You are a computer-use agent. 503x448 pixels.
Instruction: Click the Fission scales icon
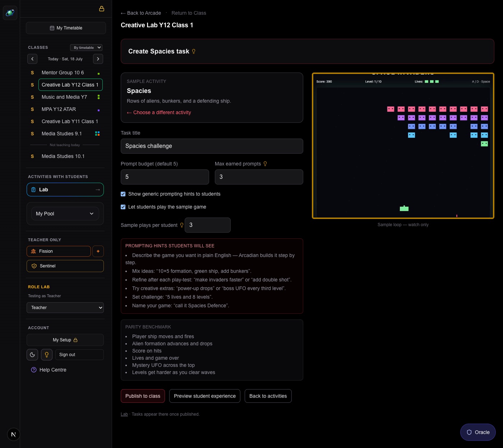(33, 251)
